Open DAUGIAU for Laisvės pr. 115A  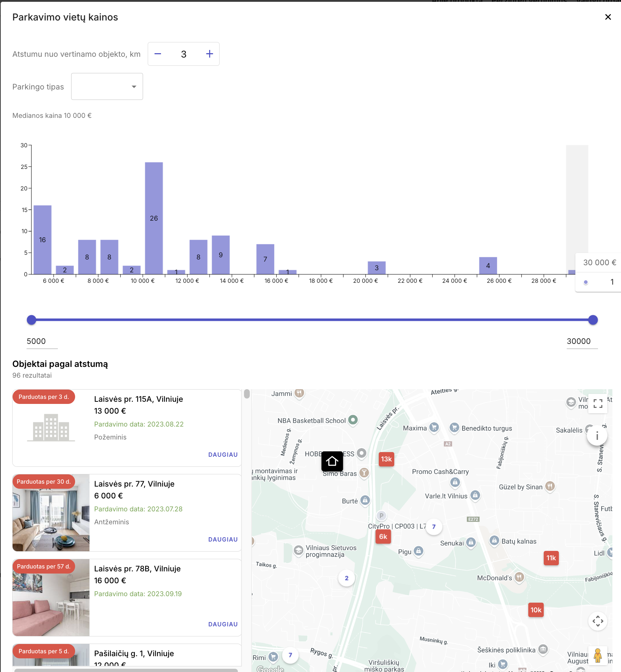coord(223,455)
